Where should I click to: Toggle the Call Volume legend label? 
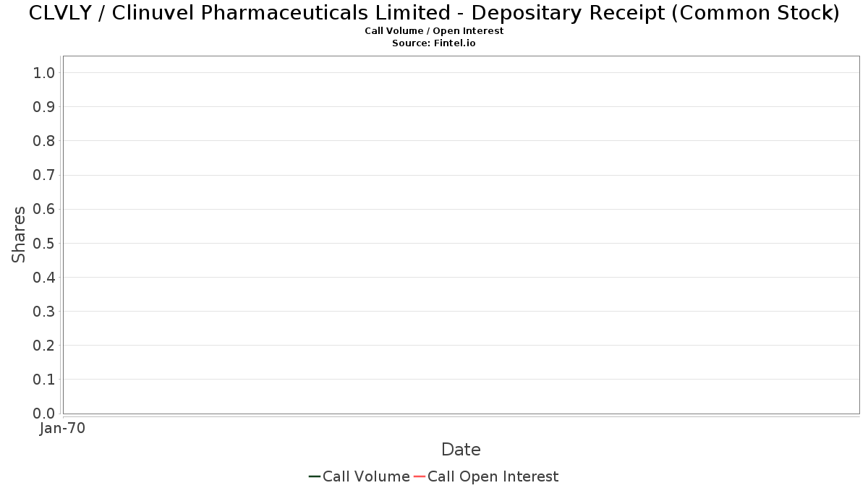coord(366,476)
